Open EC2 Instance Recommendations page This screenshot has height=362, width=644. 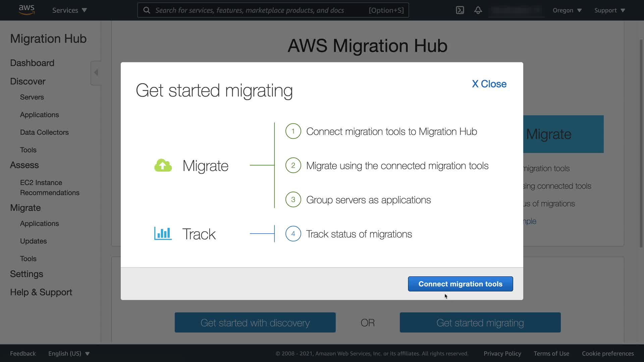[50, 188]
